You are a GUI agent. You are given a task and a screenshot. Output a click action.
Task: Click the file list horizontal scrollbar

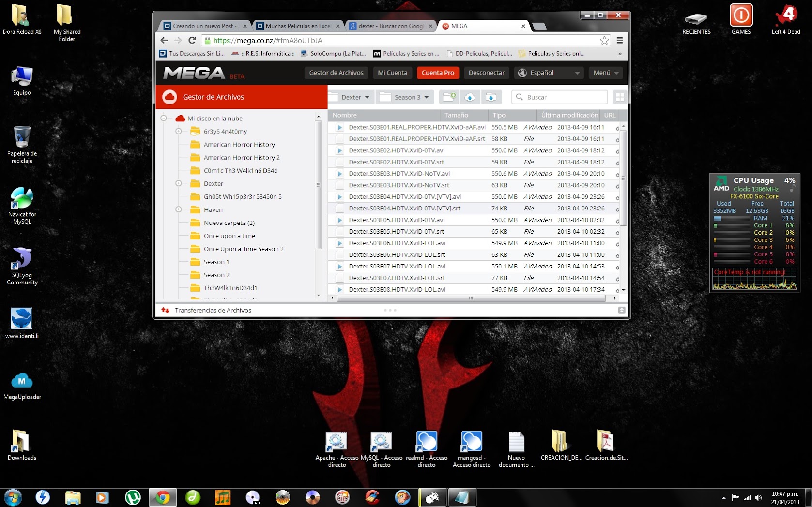pyautogui.click(x=471, y=298)
